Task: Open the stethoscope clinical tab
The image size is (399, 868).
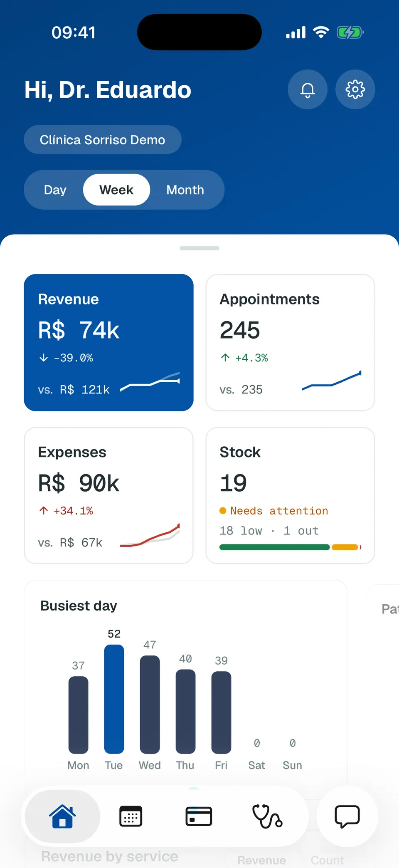Action: click(x=267, y=816)
